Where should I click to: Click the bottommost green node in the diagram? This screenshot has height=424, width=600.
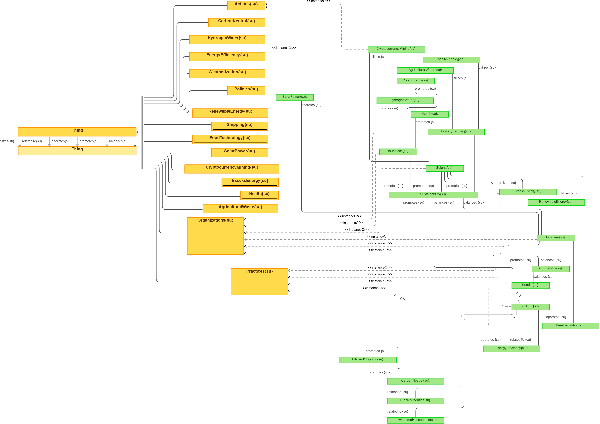[x=414, y=418]
